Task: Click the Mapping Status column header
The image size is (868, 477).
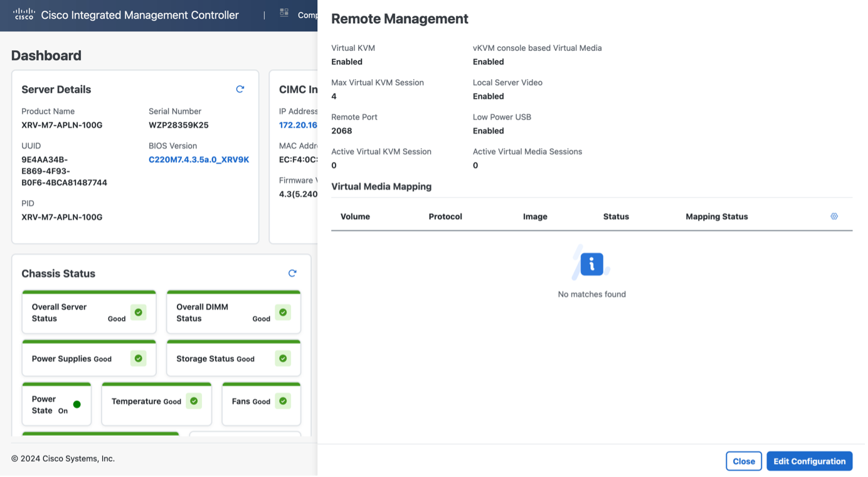Action: pos(716,217)
